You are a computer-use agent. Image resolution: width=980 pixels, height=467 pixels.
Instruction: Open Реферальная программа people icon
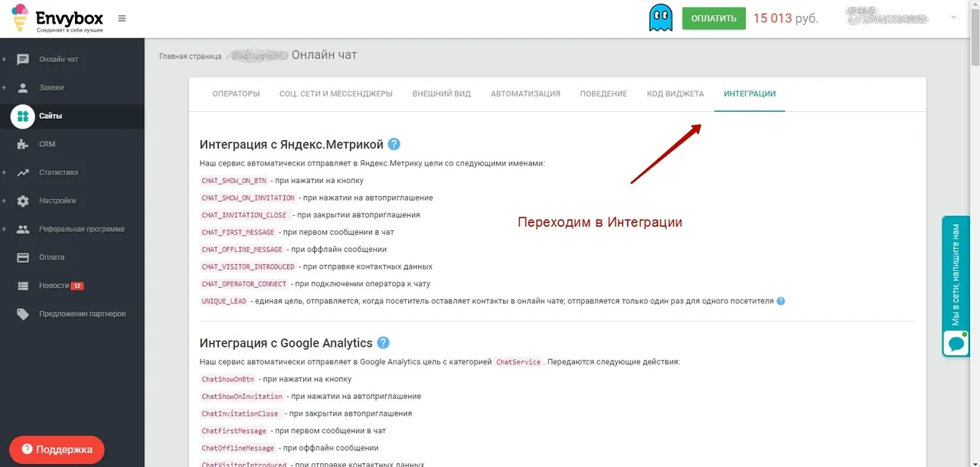pos(23,230)
